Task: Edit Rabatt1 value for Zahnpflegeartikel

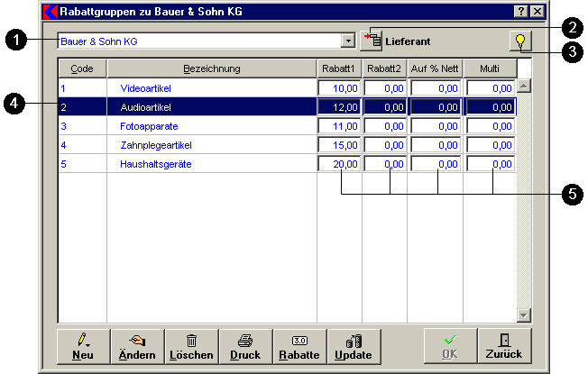Action: click(x=339, y=145)
